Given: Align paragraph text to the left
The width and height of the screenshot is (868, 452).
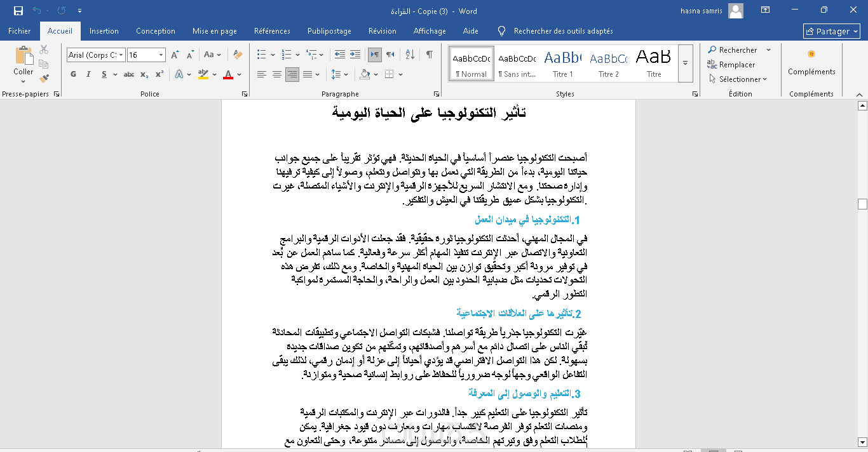Looking at the screenshot, I should pyautogui.click(x=262, y=74).
